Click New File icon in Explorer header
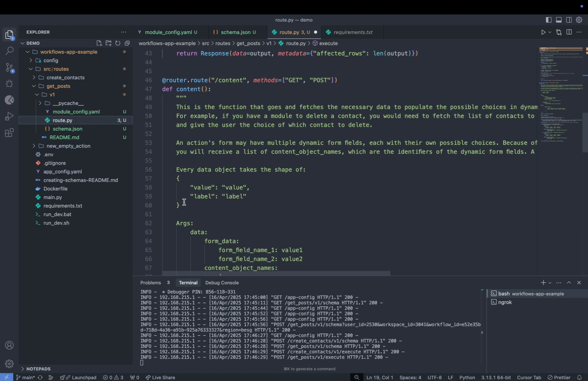 pyautogui.click(x=99, y=43)
